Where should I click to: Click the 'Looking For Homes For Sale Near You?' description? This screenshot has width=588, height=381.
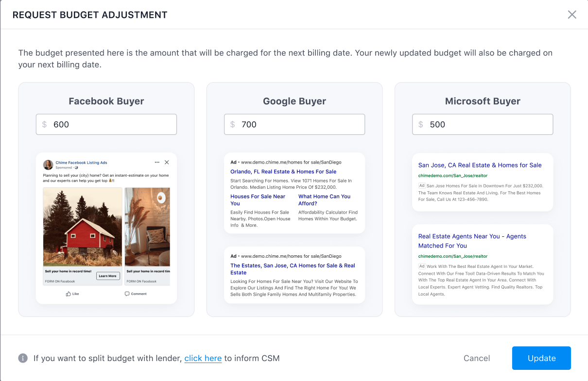tap(294, 288)
